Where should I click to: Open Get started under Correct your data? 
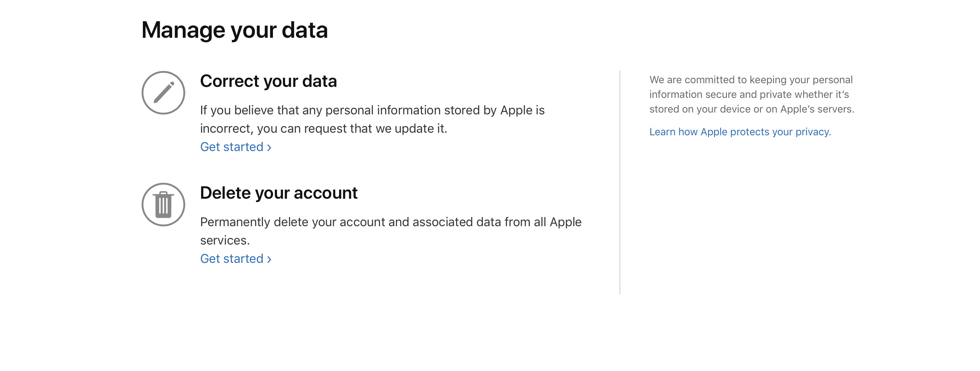232,147
